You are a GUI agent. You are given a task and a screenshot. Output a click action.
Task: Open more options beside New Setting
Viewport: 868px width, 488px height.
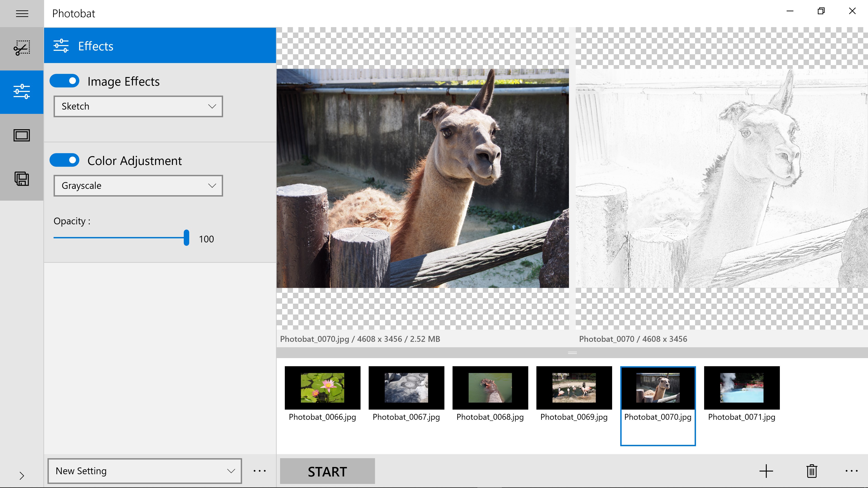point(259,471)
